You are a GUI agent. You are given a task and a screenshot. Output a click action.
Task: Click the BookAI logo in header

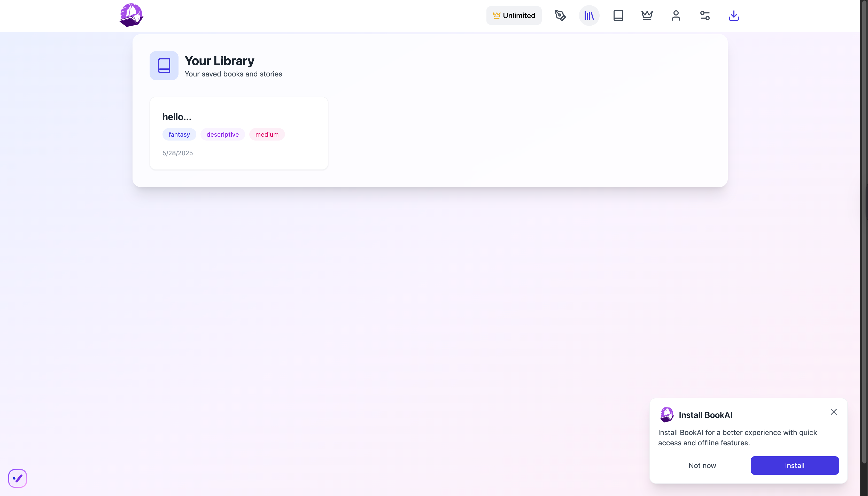coord(131,15)
